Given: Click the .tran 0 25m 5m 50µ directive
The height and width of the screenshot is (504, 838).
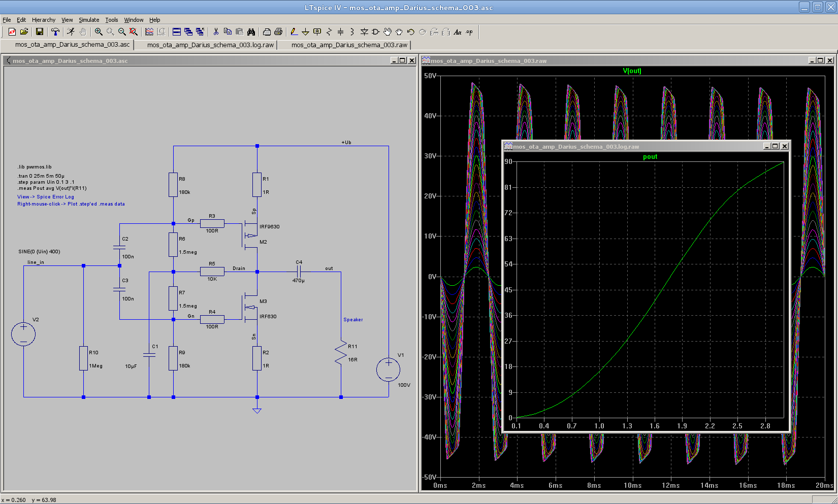Looking at the screenshot, I should point(41,176).
